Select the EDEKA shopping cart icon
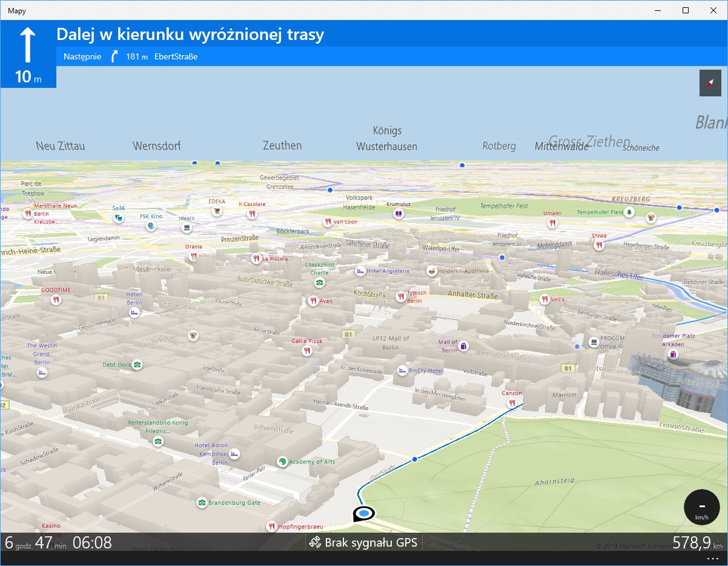The image size is (728, 566). [x=216, y=211]
